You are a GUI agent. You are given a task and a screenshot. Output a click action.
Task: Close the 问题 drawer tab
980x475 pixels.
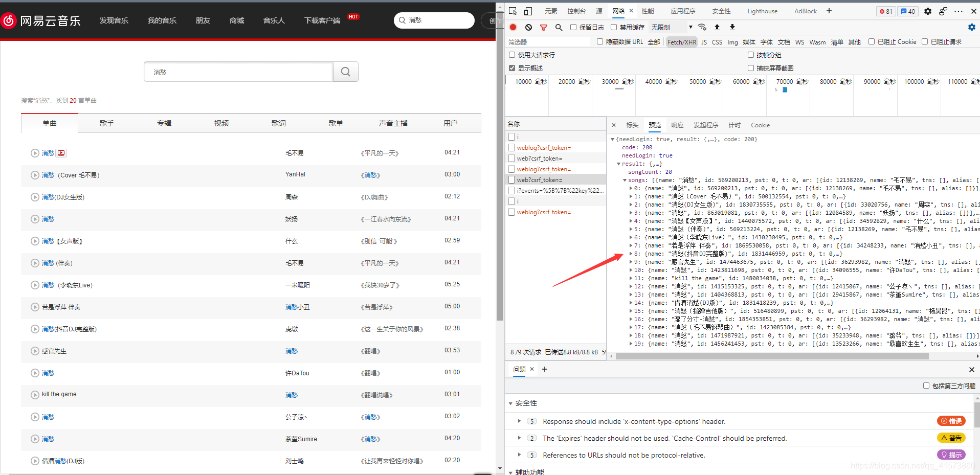click(532, 369)
